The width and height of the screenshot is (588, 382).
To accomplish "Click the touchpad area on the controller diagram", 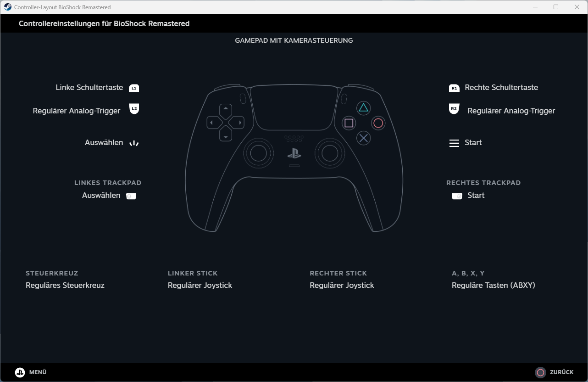I will (294, 108).
